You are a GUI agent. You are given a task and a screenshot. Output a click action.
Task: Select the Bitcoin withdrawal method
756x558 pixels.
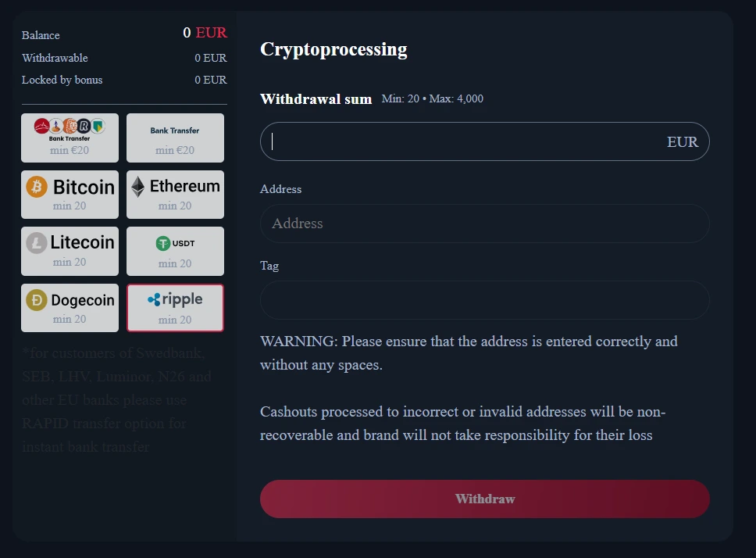click(70, 194)
